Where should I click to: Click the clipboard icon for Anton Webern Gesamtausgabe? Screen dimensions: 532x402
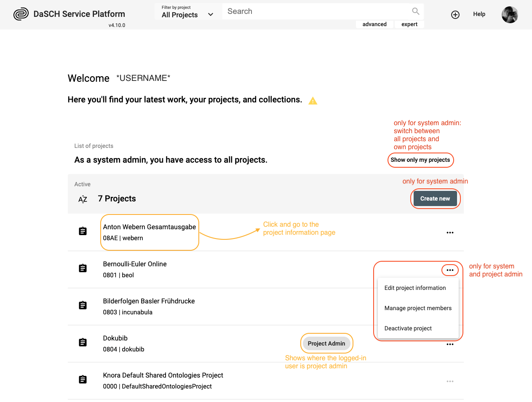[x=83, y=231]
